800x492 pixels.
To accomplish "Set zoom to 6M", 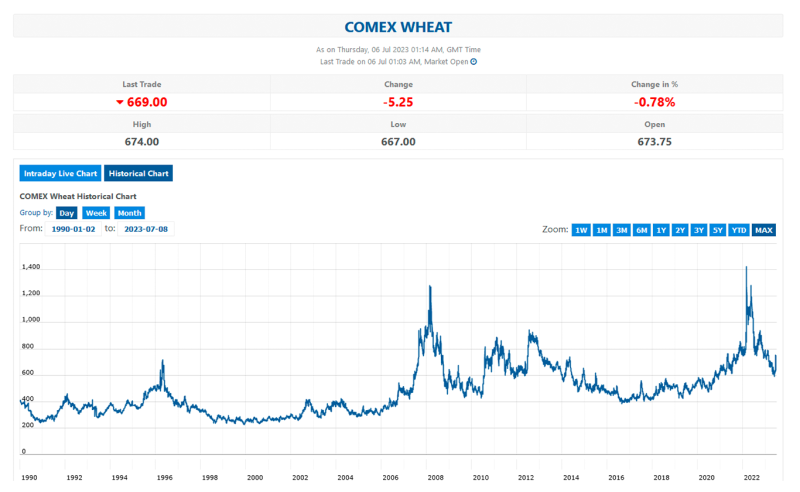I will 641,230.
